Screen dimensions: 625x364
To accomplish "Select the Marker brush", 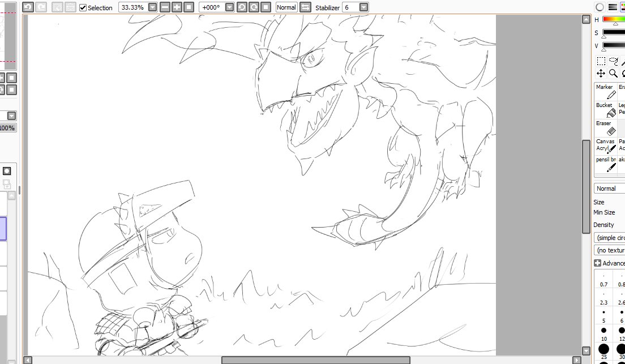I will pyautogui.click(x=606, y=91).
